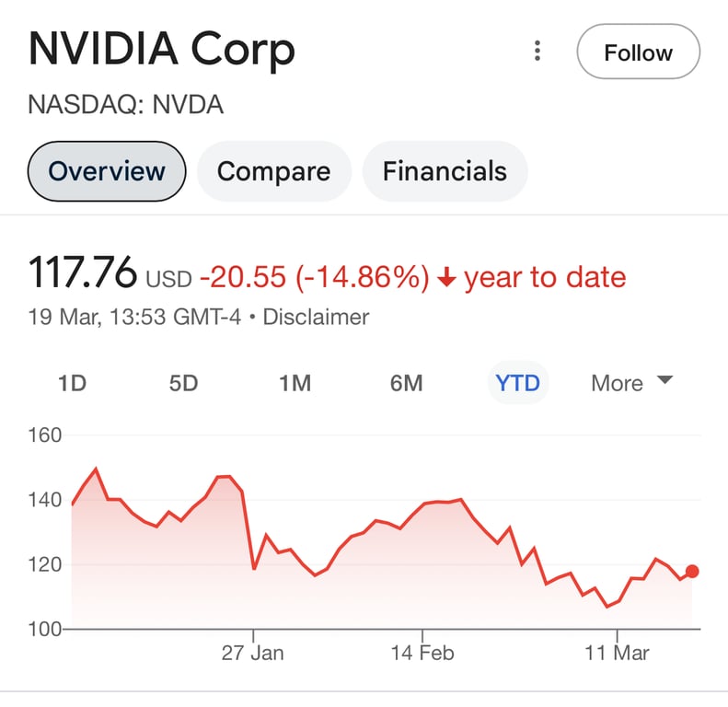Switch to the Overview tab
The width and height of the screenshot is (728, 707).
pos(107,171)
